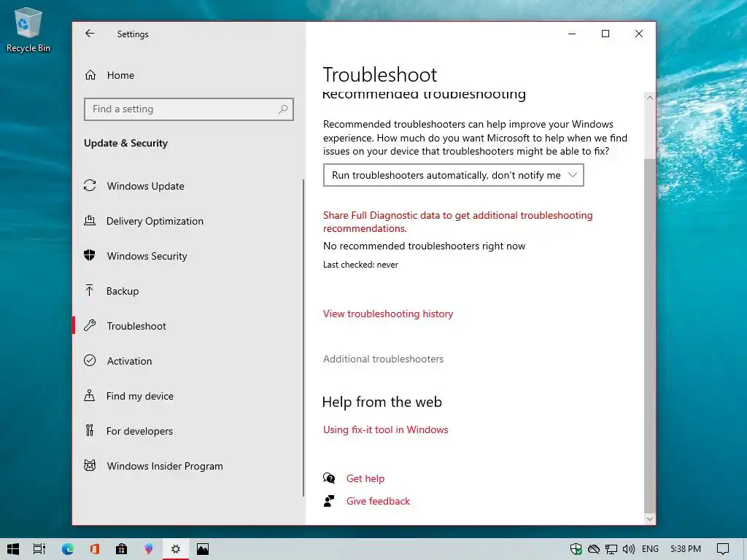The image size is (747, 560).
Task: Open Activation settings
Action: coord(129,361)
